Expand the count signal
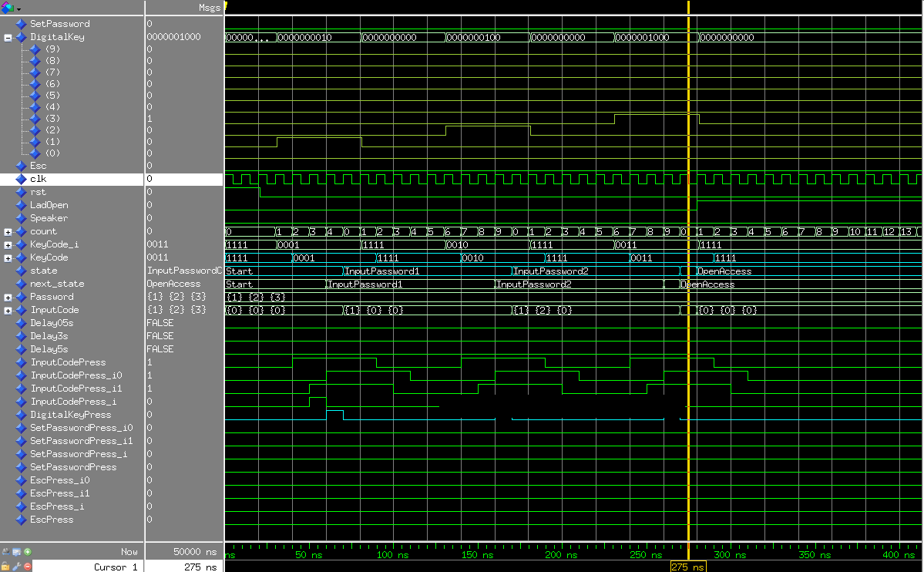Viewport: 924px width, 572px height. click(8, 232)
